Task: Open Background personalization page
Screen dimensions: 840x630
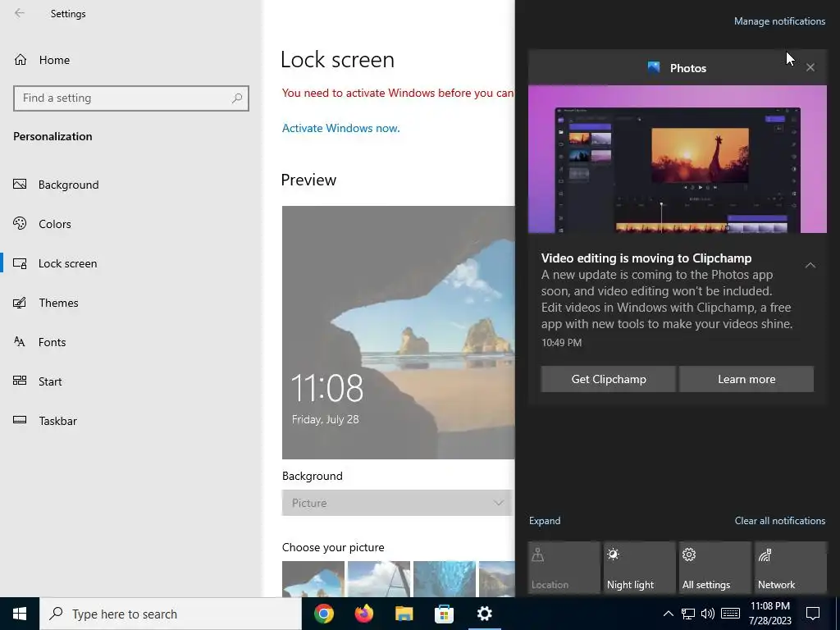Action: [69, 185]
